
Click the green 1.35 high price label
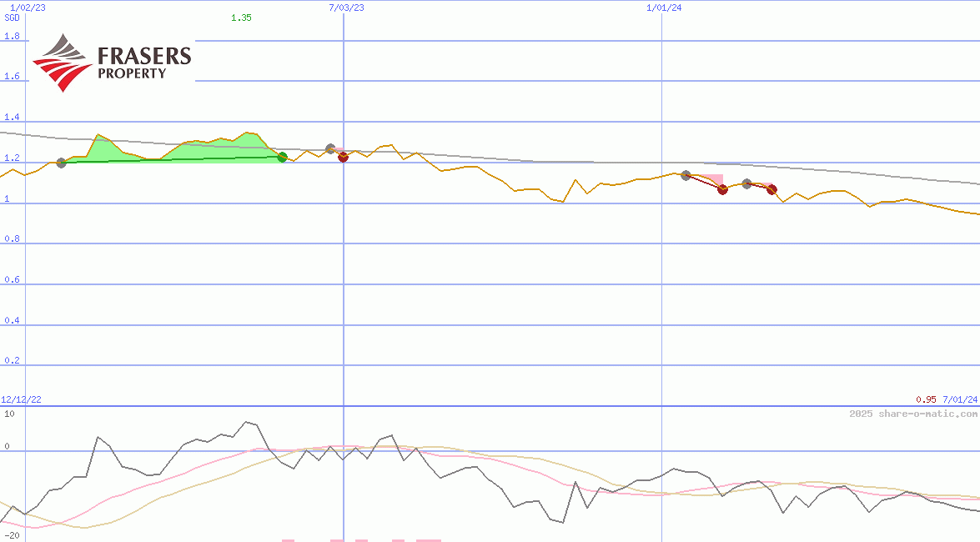pos(241,18)
